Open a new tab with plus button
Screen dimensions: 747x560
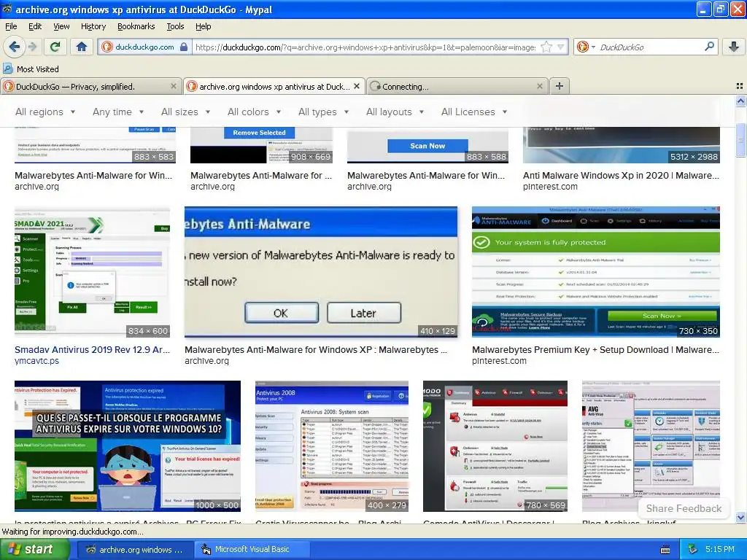tap(560, 86)
